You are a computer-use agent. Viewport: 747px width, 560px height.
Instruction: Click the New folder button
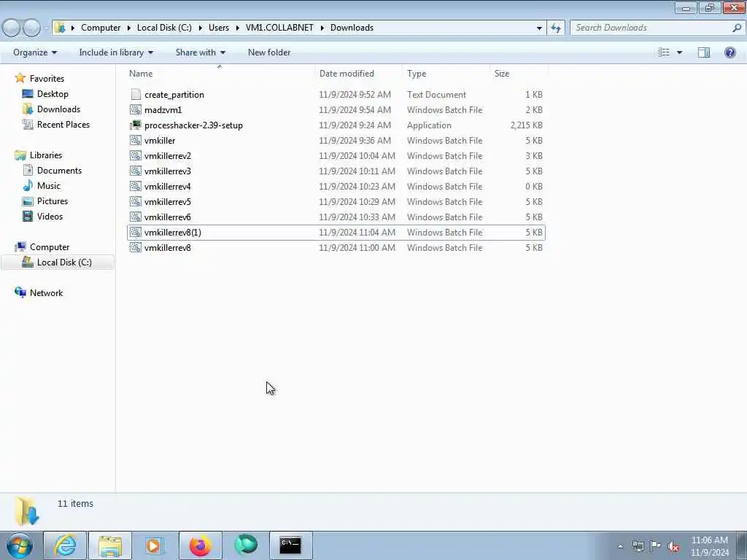[x=269, y=52]
